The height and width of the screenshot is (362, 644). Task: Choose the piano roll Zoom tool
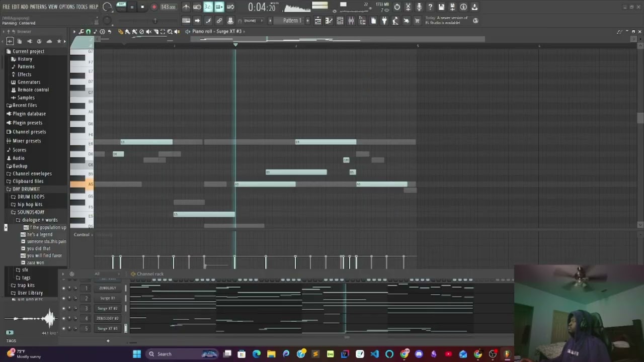[x=170, y=32]
